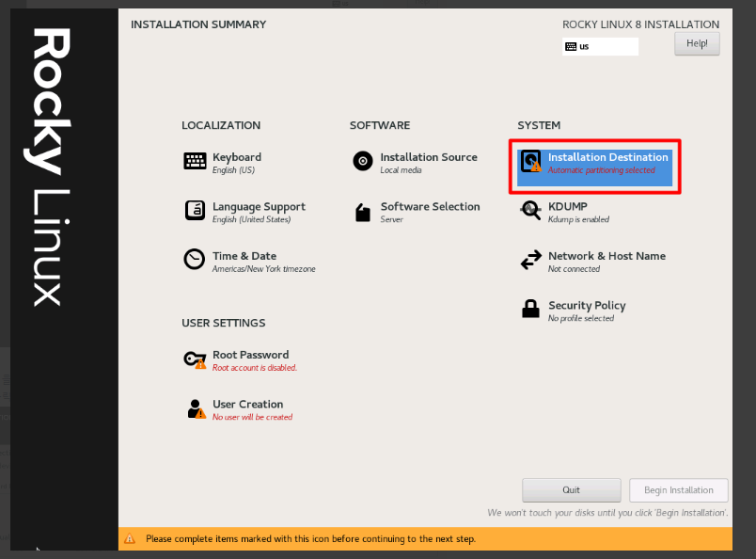Click "We won't touch your disks" note
Image resolution: width=756 pixels, height=559 pixels.
pyautogui.click(x=607, y=513)
